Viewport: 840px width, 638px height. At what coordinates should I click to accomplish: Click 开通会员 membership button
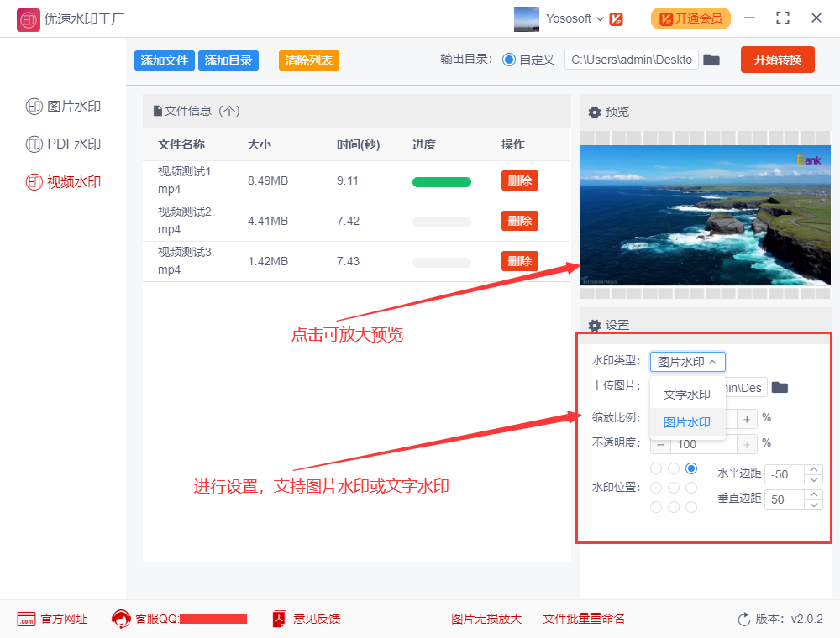point(690,18)
